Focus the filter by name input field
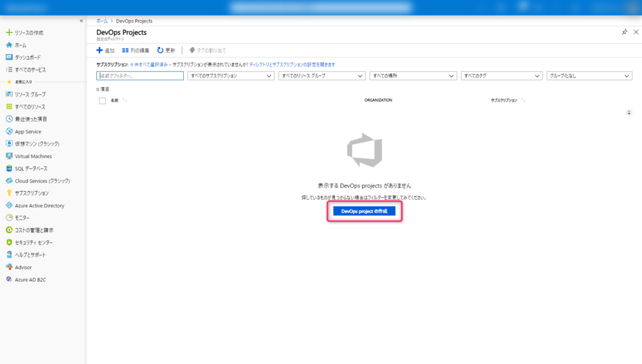Viewport: 642px width, 364px height. tap(140, 76)
